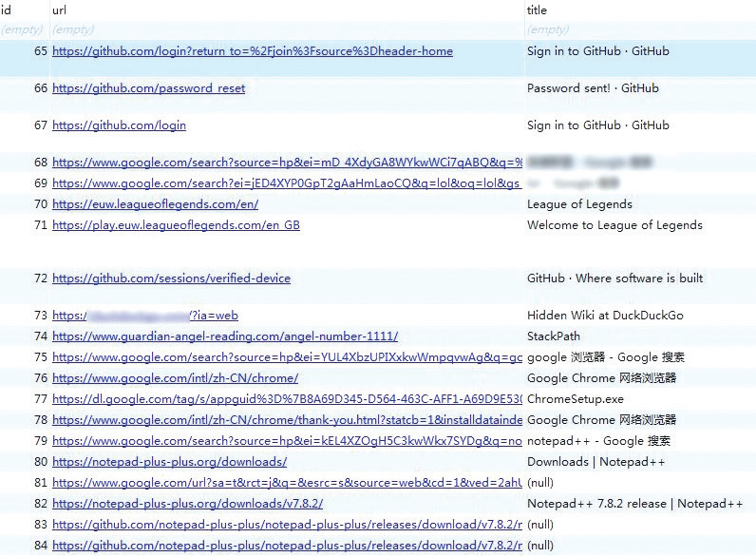Click the url filter field showing (empty)

(x=73, y=29)
